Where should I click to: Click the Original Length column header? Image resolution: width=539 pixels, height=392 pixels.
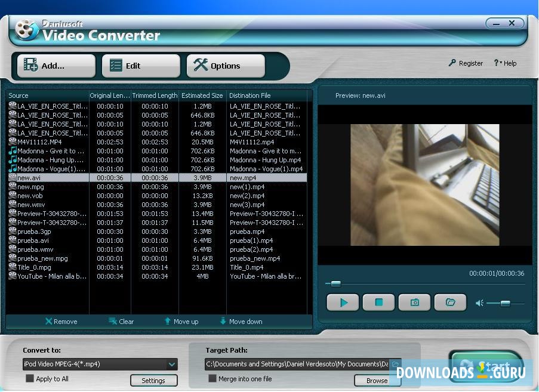tap(110, 95)
